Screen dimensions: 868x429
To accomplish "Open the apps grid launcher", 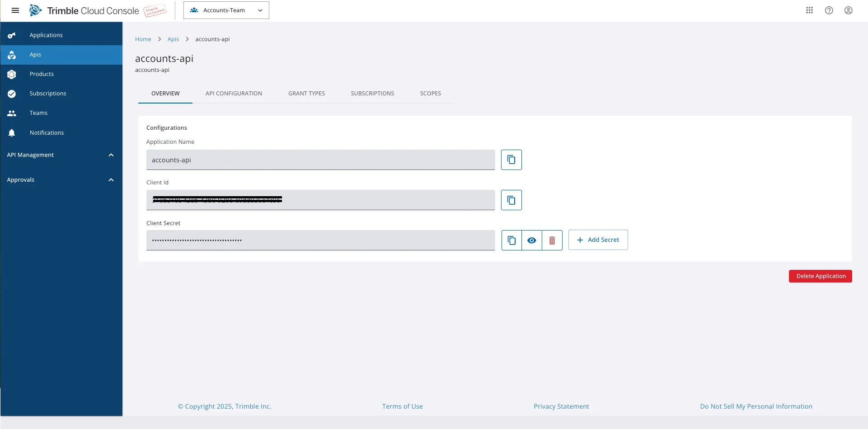I will (809, 10).
